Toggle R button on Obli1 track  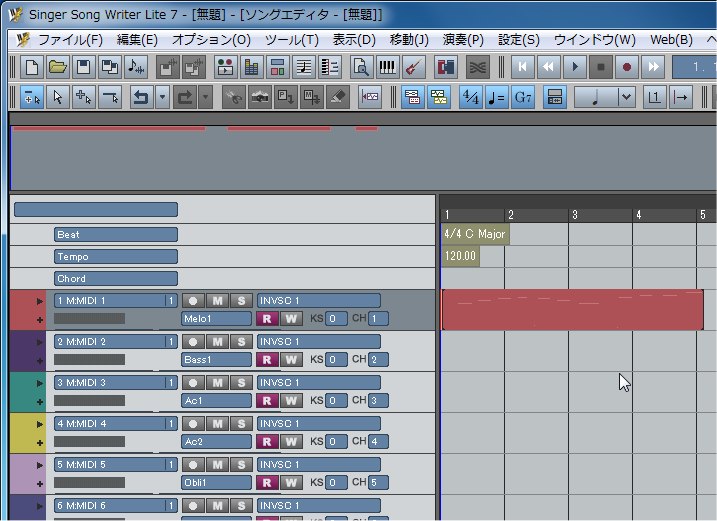coord(267,483)
